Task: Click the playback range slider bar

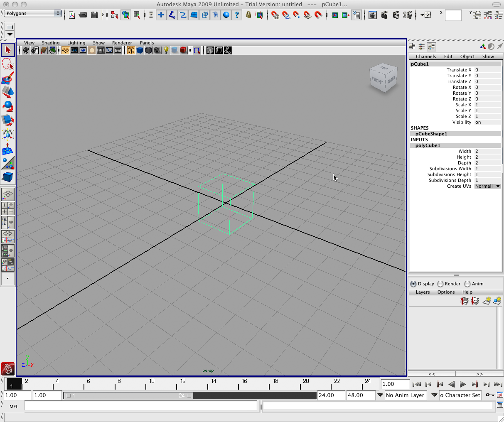Action: pyautogui.click(x=128, y=395)
